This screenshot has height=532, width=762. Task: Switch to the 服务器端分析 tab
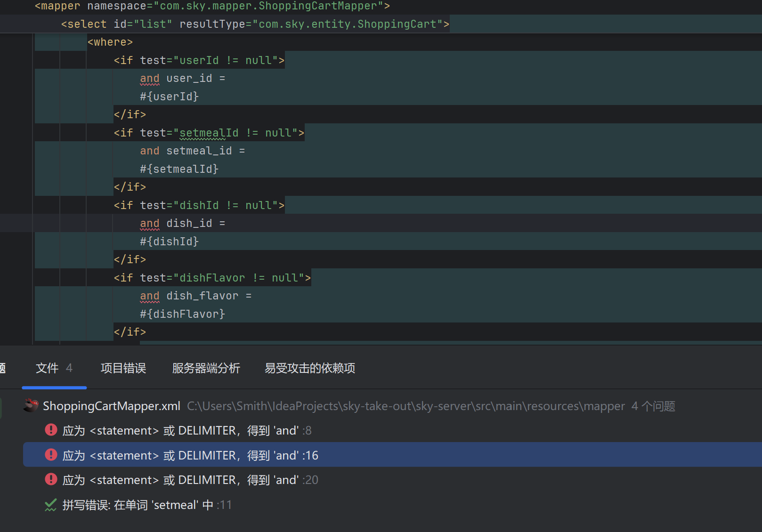206,368
